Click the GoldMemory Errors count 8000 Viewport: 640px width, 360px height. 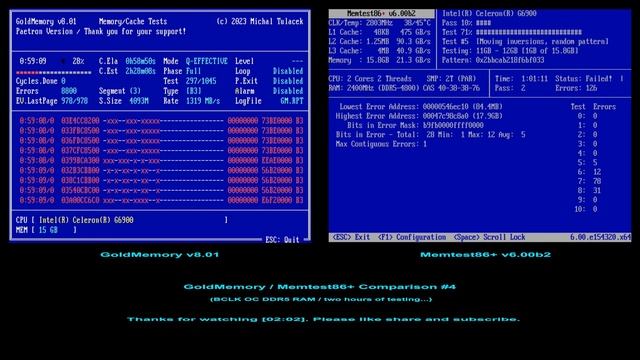[x=69, y=91]
